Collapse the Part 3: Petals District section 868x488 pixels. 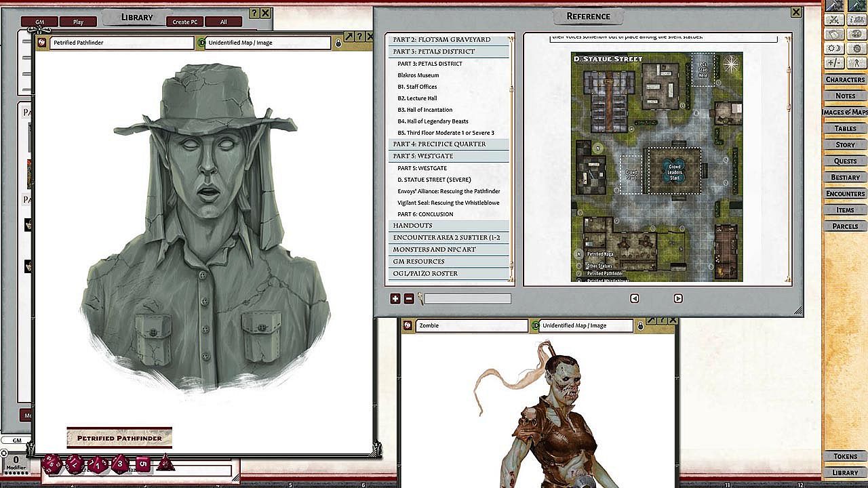pyautogui.click(x=449, y=52)
